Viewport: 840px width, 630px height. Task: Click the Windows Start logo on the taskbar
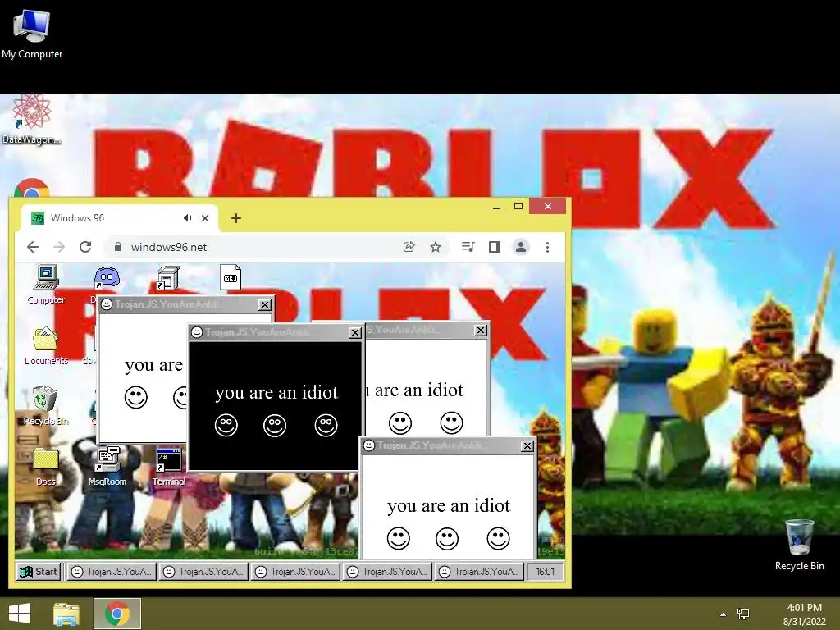[x=20, y=614]
